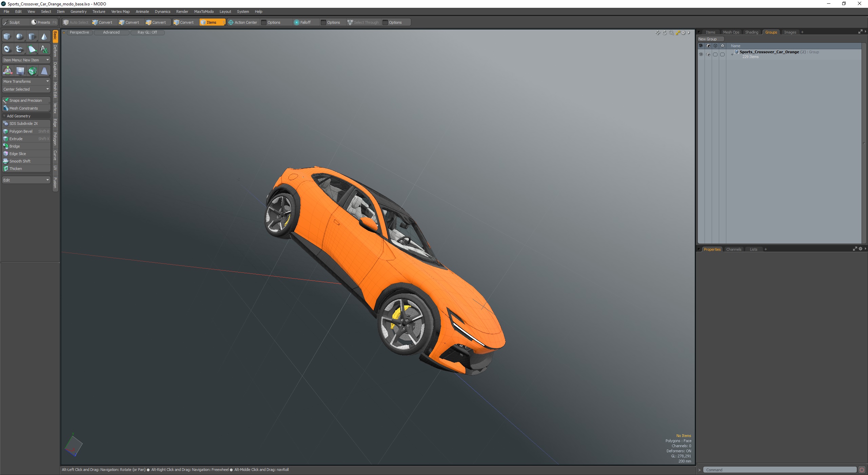Click the Sculpt mode button
Viewport: 868px width, 475px height.
[x=15, y=22]
